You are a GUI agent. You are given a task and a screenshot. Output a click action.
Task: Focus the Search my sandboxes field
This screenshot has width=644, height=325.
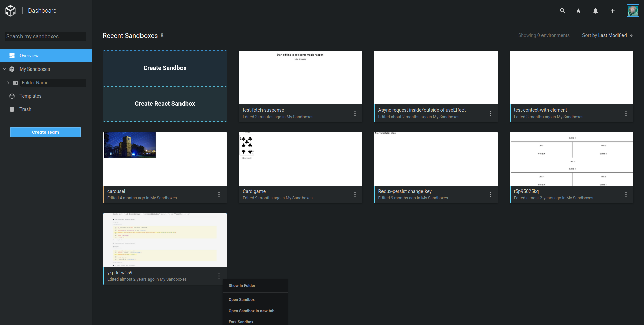(45, 36)
